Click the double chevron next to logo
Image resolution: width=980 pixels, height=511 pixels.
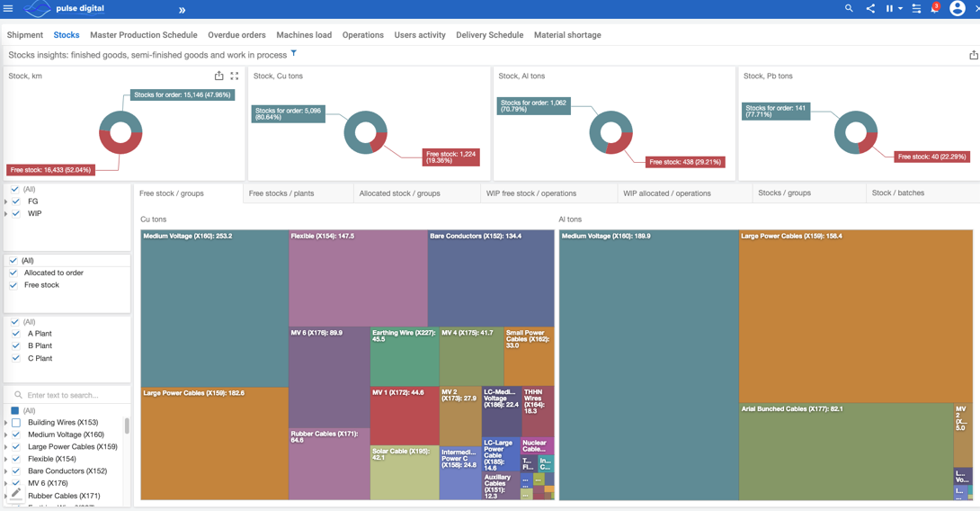coord(182,10)
